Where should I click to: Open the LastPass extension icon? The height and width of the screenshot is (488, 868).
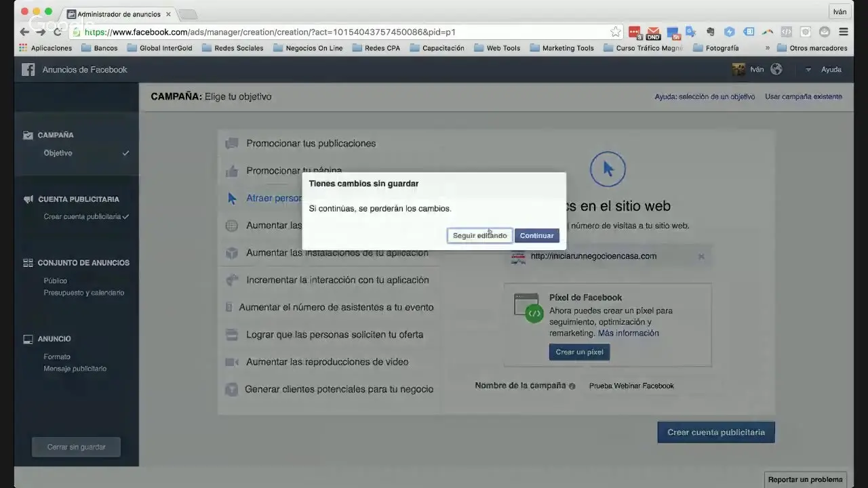tap(635, 32)
